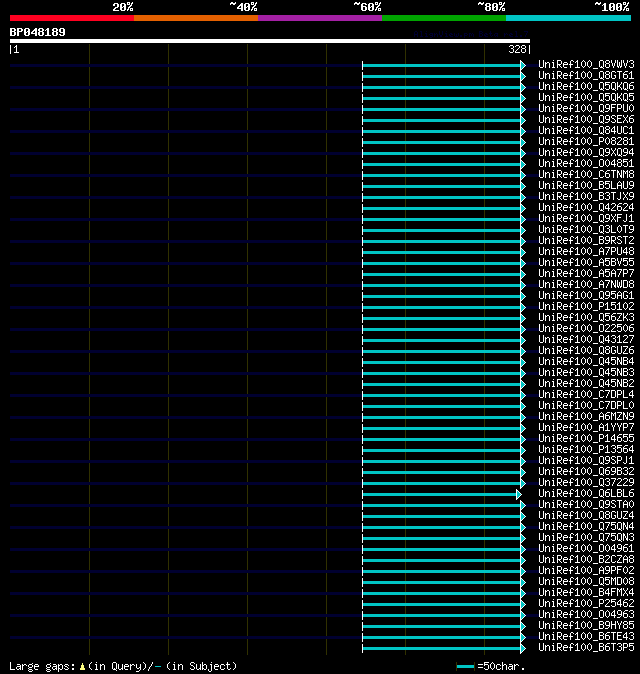
Task: Select the UniRef100_Q69B32 label
Action: tap(586, 472)
